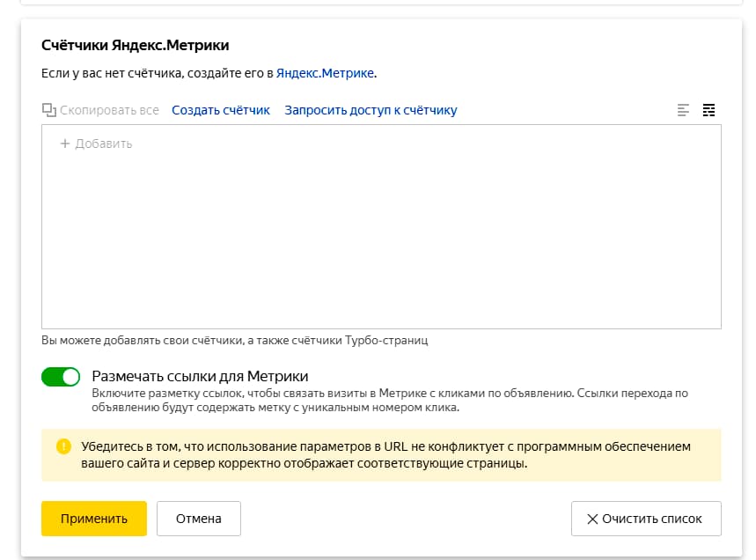Click the X icon in Очистить список

point(592,519)
